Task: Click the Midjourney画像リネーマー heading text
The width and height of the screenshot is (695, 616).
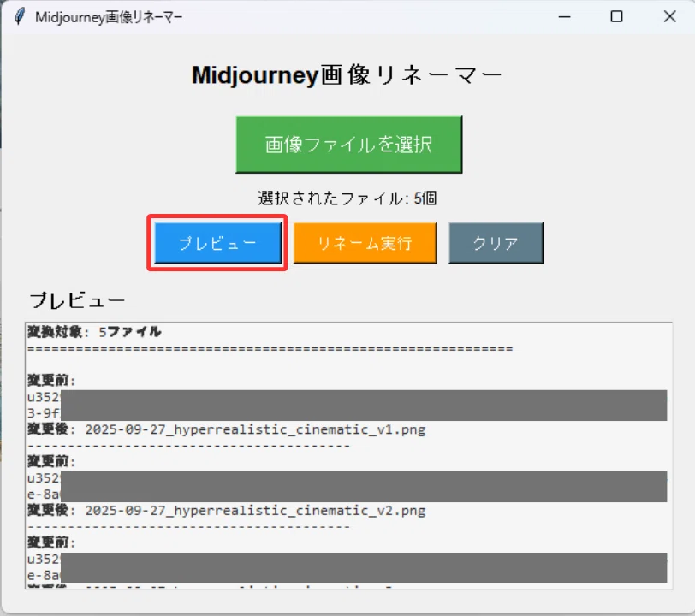Action: [x=347, y=75]
